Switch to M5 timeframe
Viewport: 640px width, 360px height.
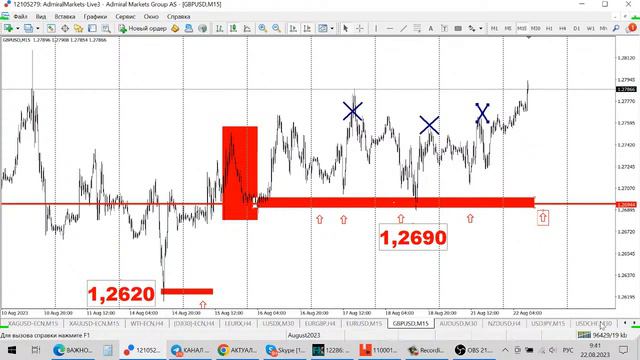(508, 28)
